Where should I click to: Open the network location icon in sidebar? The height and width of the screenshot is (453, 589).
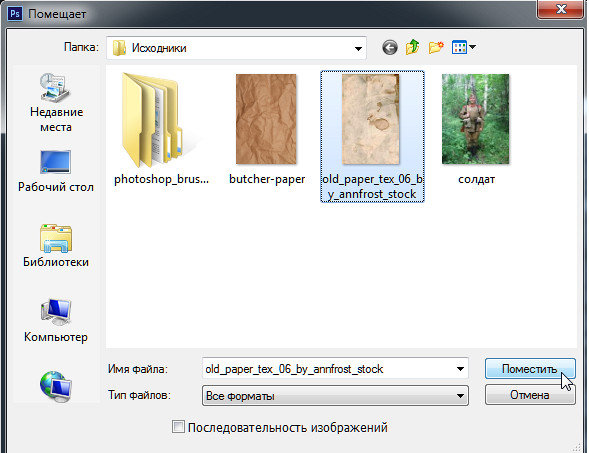[x=56, y=387]
